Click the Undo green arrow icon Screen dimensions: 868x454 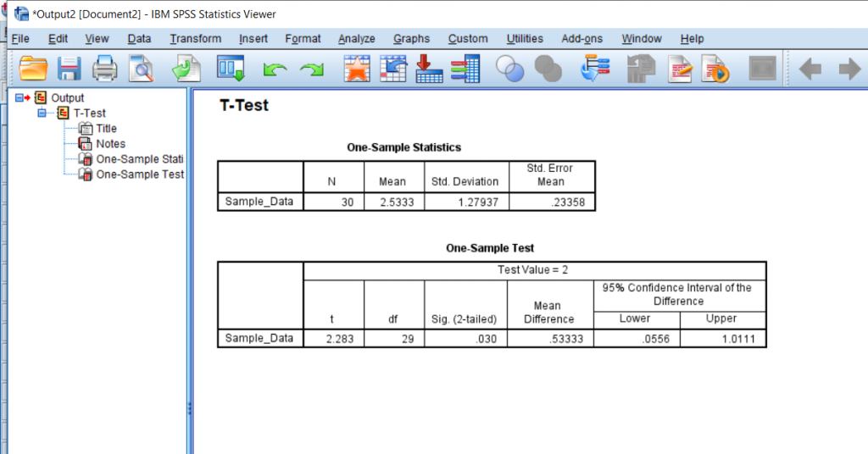pos(275,69)
